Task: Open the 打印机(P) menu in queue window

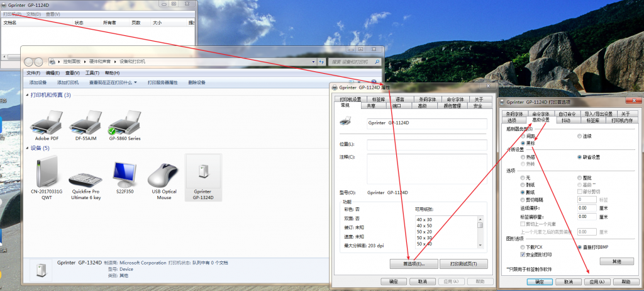Action: (12, 14)
